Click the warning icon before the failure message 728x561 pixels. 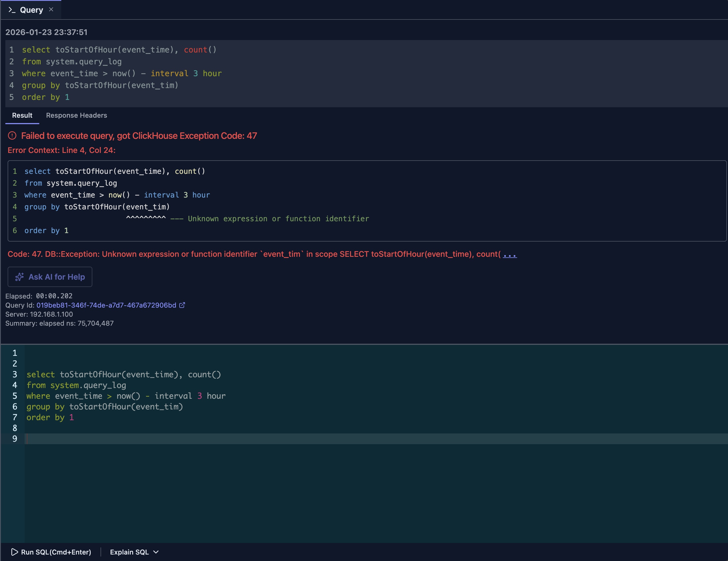click(12, 135)
